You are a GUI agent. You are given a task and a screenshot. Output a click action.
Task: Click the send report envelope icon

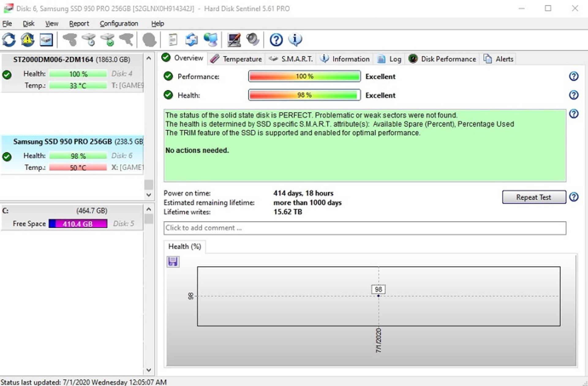[191, 40]
